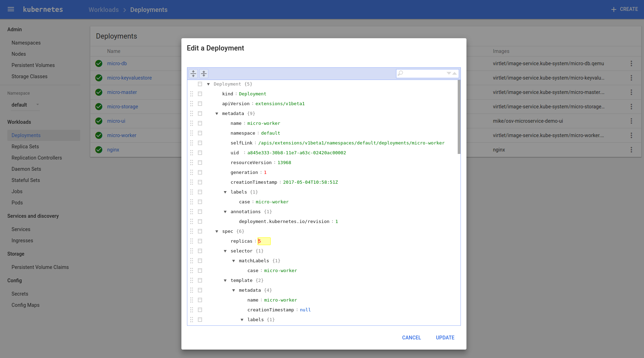Screen dimensions: 644x358
Task: Open Pods in the sidebar
Action: coord(17,203)
